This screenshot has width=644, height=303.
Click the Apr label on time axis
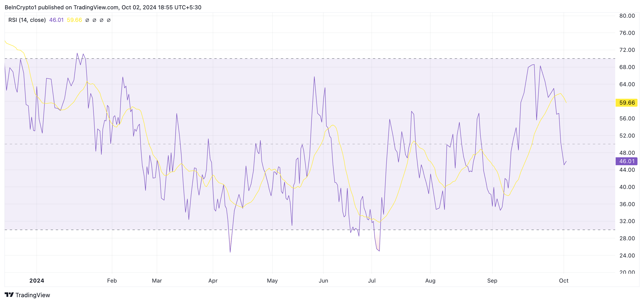coord(213,280)
